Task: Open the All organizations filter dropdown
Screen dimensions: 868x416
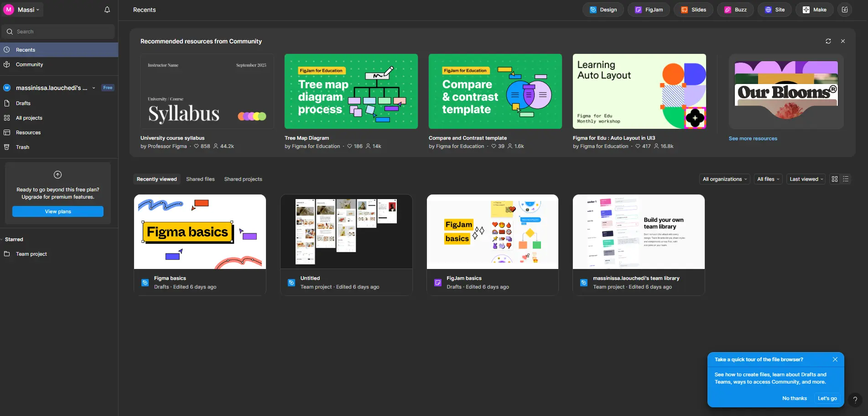Action: (x=724, y=179)
